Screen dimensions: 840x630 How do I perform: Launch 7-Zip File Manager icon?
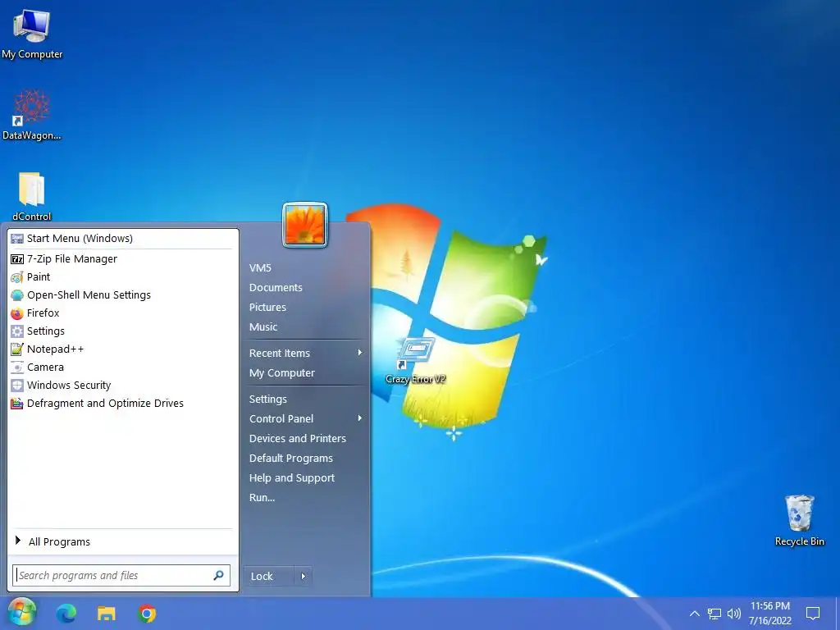pyautogui.click(x=17, y=258)
